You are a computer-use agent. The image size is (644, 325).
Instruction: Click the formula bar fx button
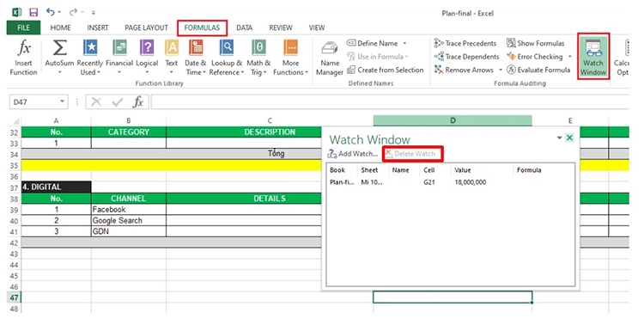138,101
